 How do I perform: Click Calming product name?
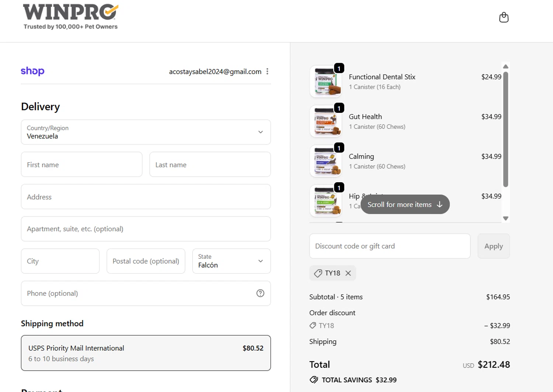click(361, 156)
